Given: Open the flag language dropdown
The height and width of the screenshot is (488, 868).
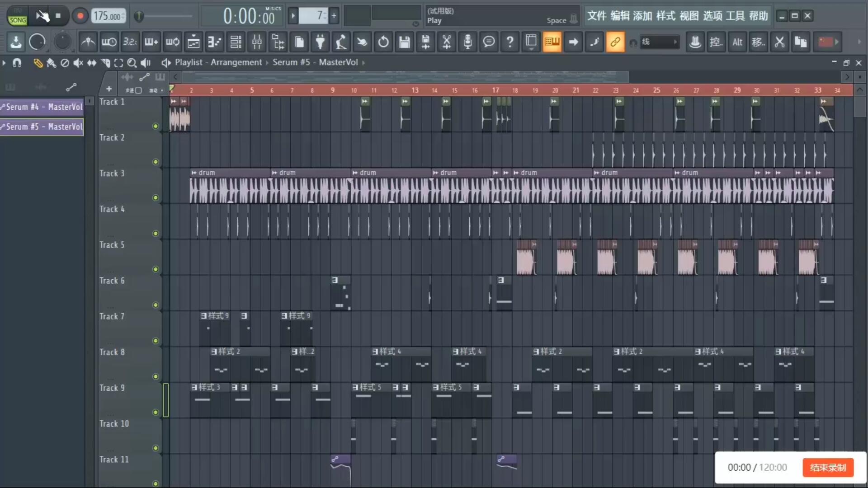Looking at the screenshot, I should (829, 42).
